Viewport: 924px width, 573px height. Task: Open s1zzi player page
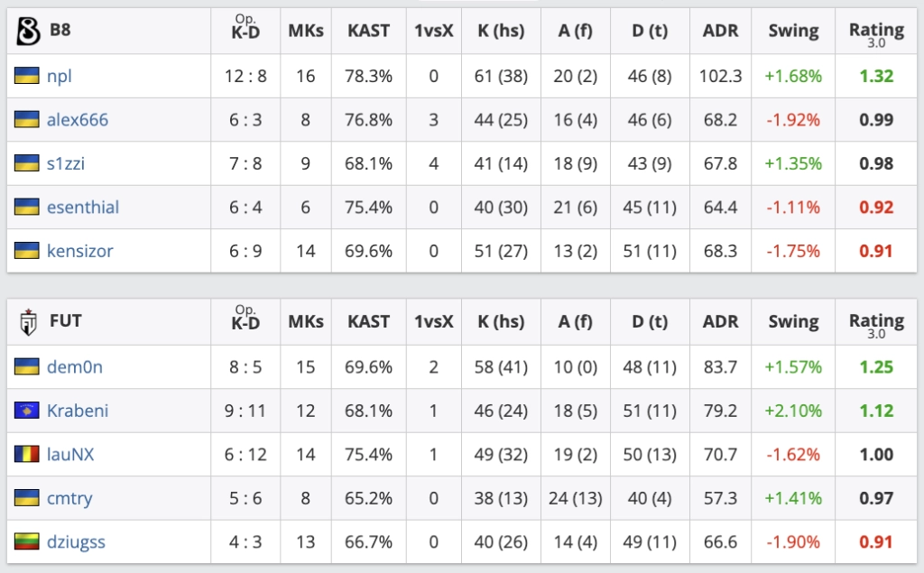point(66,163)
